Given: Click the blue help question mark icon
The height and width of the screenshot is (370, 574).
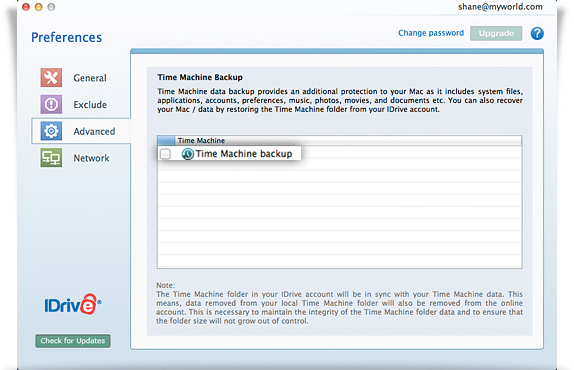Looking at the screenshot, I should [x=537, y=33].
